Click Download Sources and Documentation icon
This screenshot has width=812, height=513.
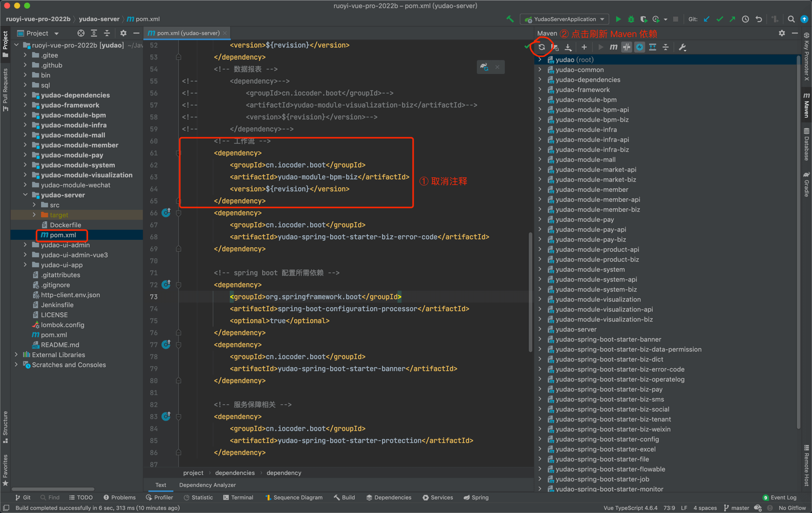click(x=568, y=47)
